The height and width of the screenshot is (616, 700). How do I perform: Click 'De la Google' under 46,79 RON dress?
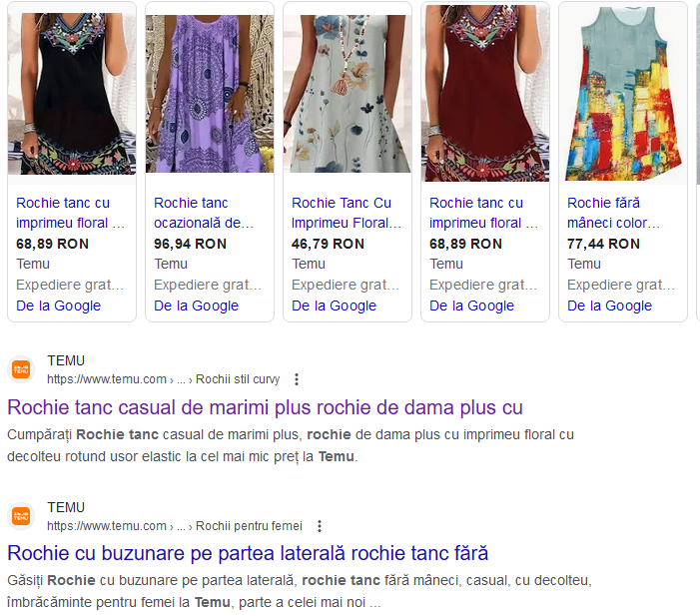click(x=334, y=306)
